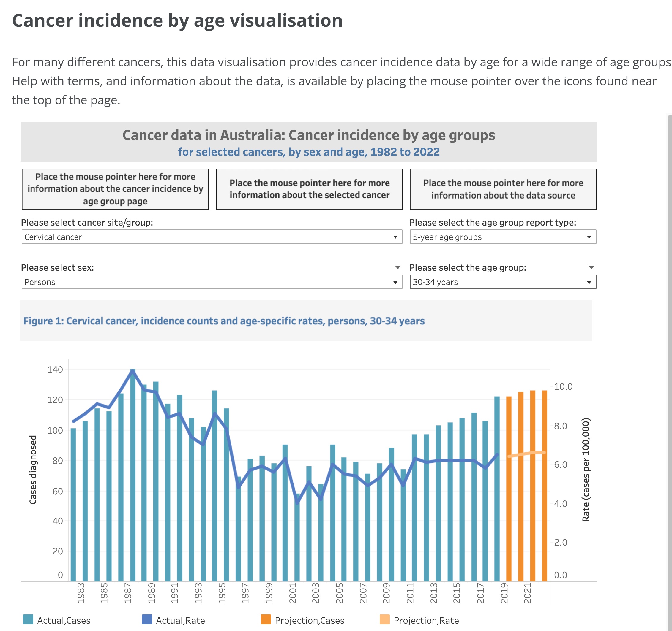Click the orange Projection,Cases legend swatch
This screenshot has width=672, height=631.
tap(266, 619)
